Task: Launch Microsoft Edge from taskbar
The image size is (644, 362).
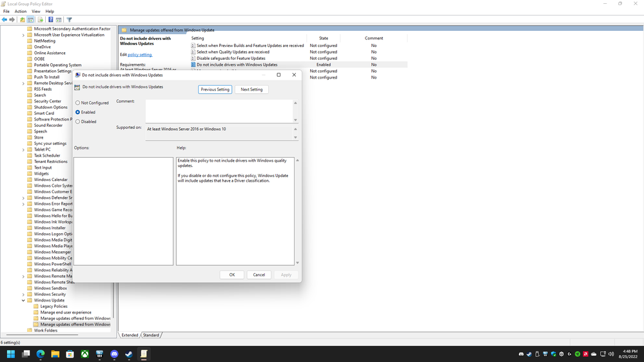Action: pos(40,354)
